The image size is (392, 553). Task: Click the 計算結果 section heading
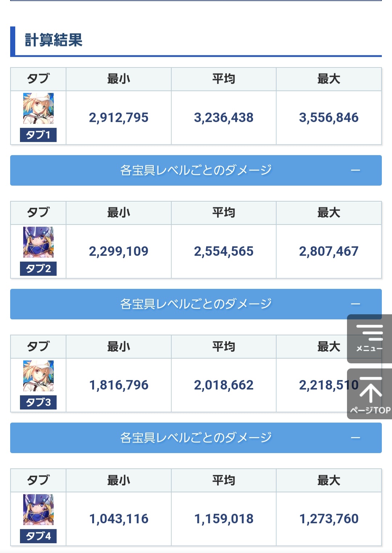click(x=54, y=40)
